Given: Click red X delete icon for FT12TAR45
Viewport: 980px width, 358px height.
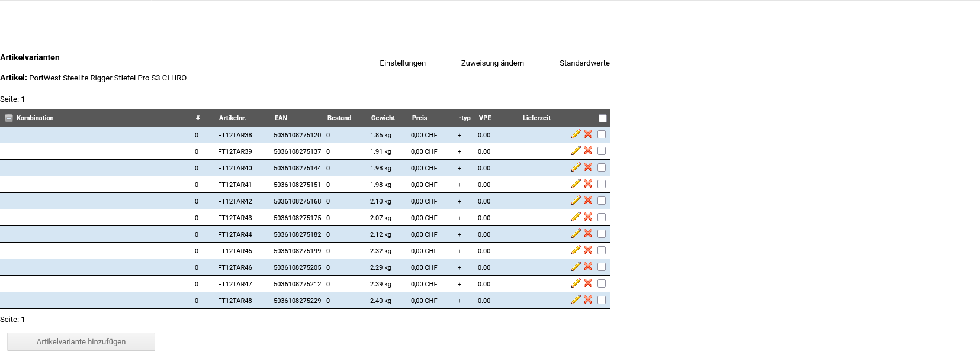Looking at the screenshot, I should point(588,250).
